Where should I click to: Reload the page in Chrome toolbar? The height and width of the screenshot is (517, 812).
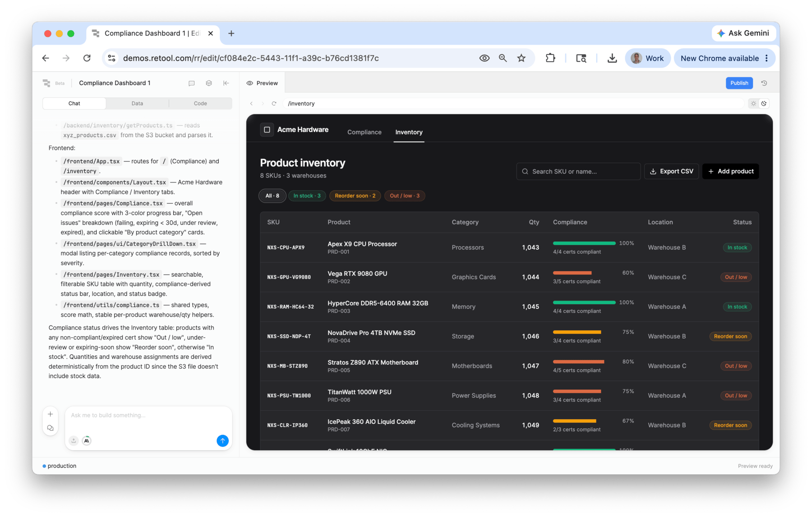(87, 58)
